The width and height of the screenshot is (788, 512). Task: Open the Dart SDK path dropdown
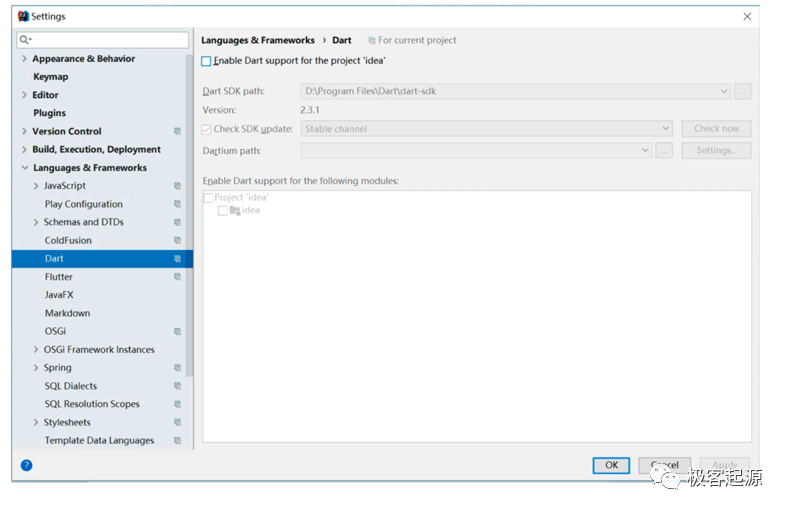(724, 91)
